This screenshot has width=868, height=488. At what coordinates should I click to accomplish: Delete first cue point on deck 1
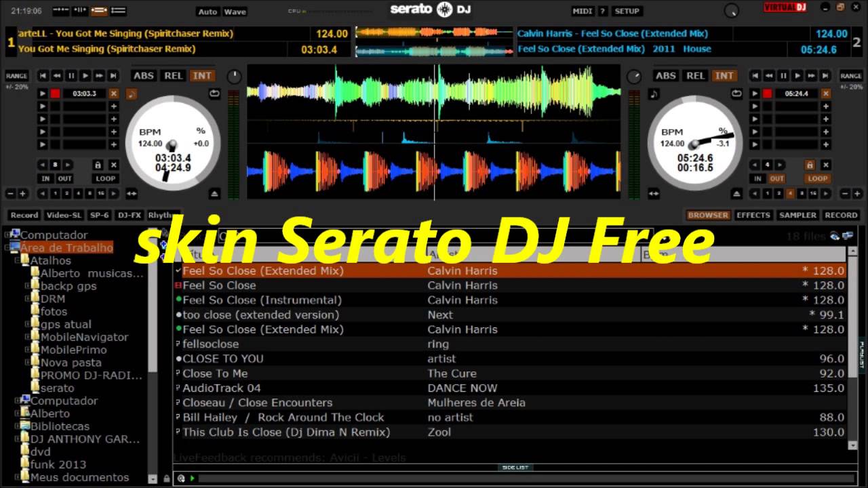click(x=114, y=94)
